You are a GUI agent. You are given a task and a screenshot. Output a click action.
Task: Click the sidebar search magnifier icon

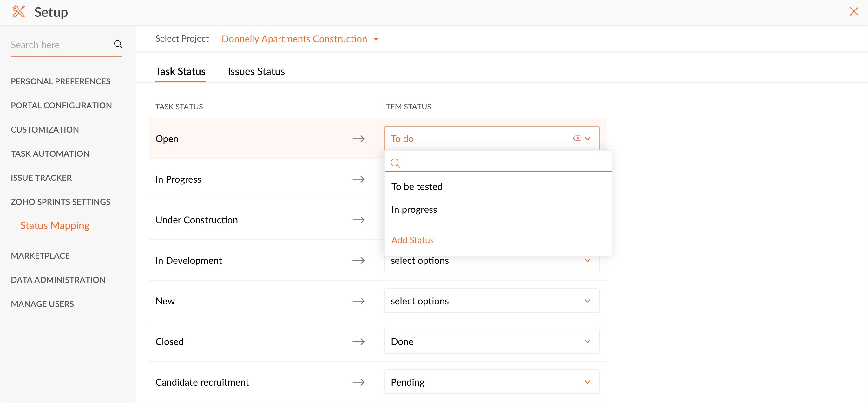point(118,44)
